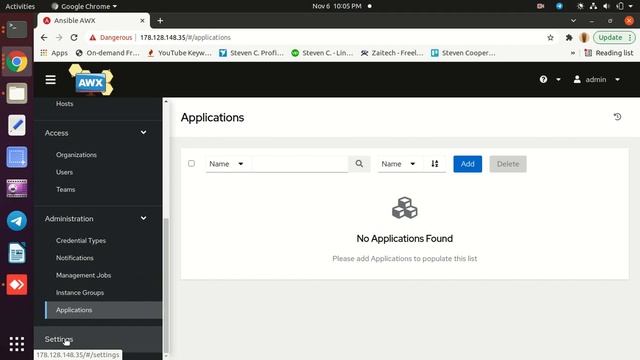Reload the AWX page

[x=74, y=37]
